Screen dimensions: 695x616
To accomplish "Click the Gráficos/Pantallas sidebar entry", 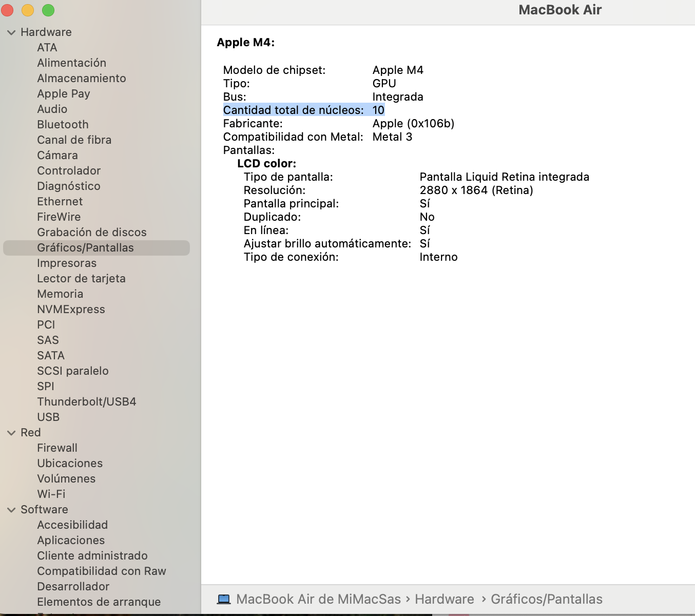I will [85, 247].
